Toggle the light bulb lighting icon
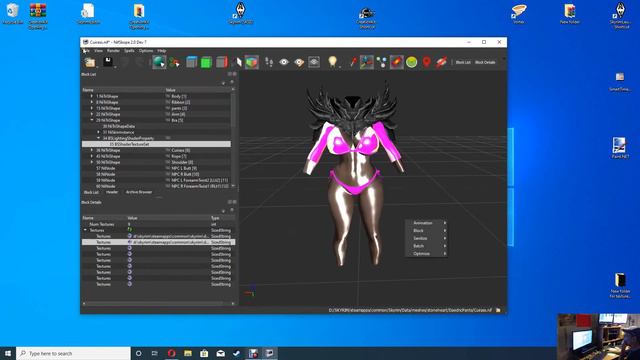 pyautogui.click(x=333, y=62)
